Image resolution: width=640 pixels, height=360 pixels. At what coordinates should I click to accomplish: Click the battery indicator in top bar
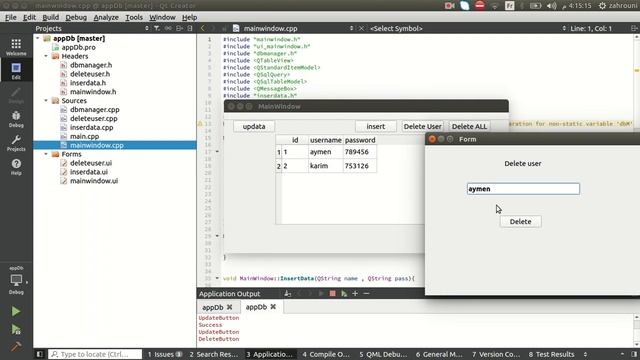[535, 6]
